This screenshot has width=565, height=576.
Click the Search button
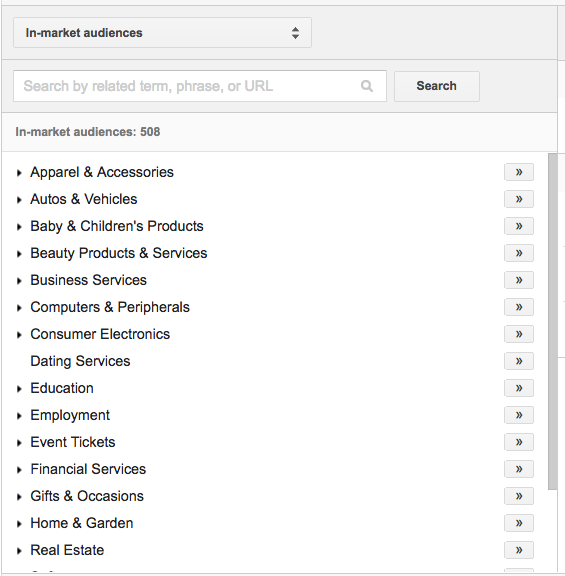coord(437,86)
